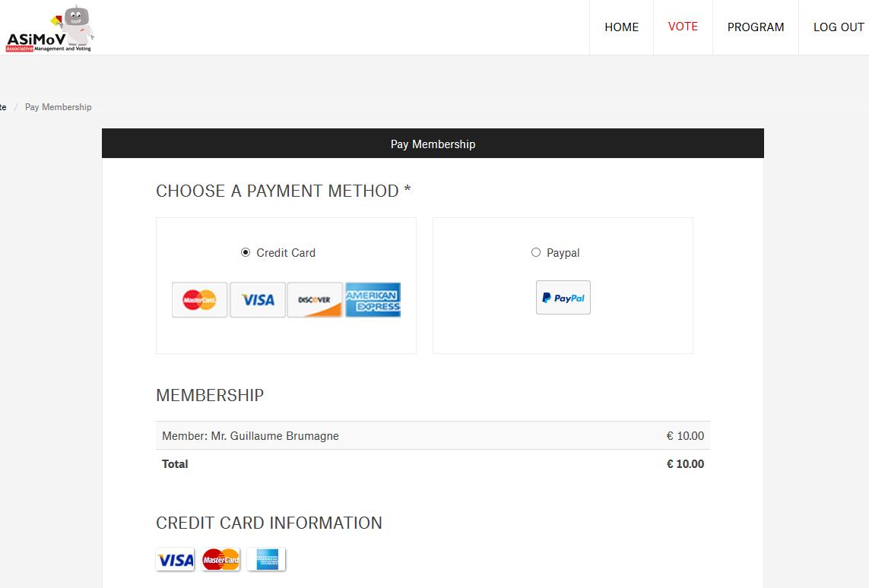This screenshot has height=588, width=869.
Task: Click the Paypal option label text
Action: tap(563, 253)
